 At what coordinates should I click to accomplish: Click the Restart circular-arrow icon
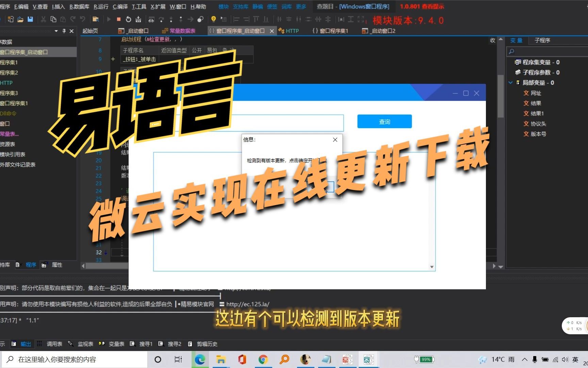click(128, 19)
